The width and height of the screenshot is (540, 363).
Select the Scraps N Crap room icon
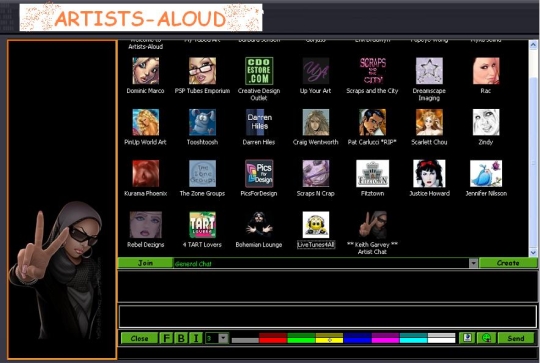coord(316,174)
